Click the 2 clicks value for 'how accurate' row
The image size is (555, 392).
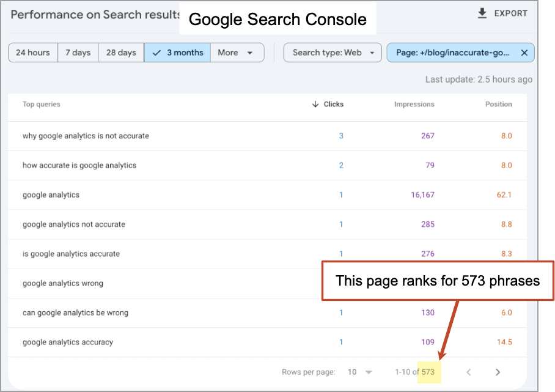(x=341, y=165)
